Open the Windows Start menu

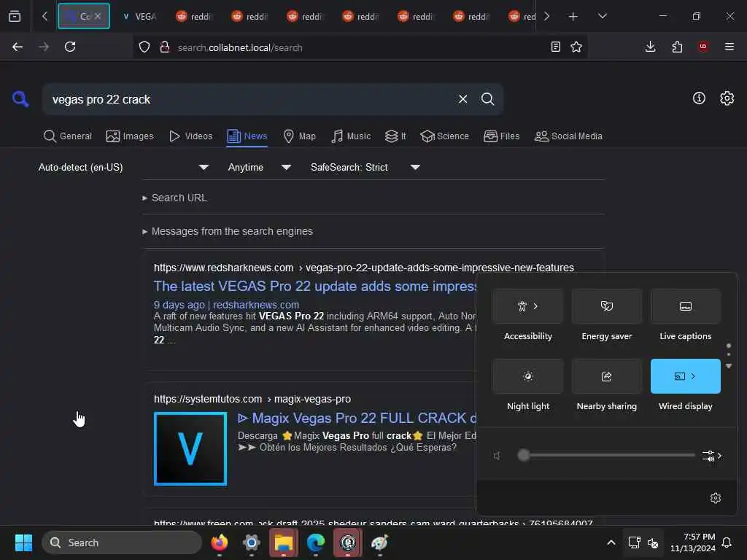pyautogui.click(x=23, y=542)
